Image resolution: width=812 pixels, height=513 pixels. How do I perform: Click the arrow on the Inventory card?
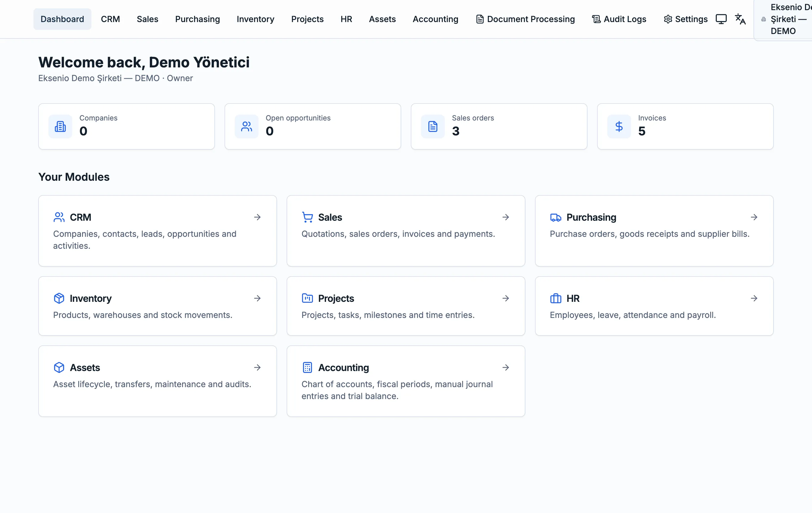click(x=257, y=299)
